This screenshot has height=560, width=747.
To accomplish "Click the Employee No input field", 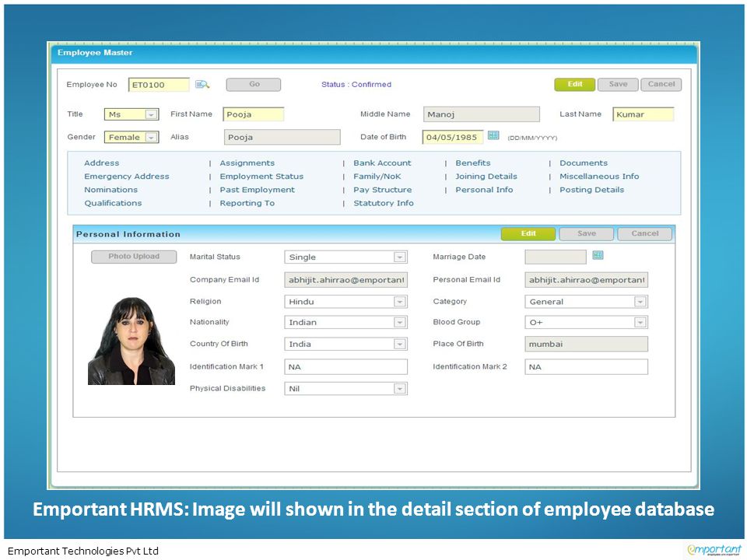I will point(159,85).
